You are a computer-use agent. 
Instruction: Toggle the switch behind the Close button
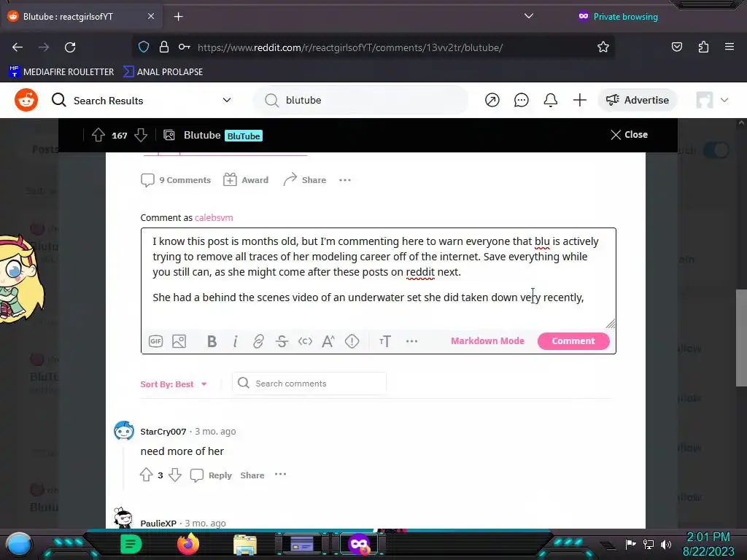click(x=716, y=150)
